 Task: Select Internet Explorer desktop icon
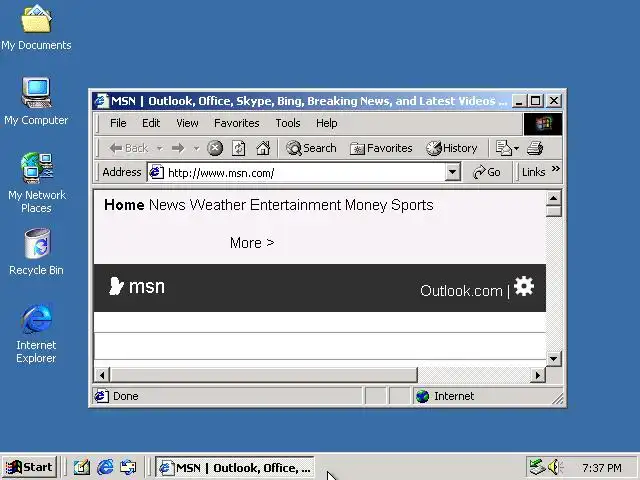(36, 333)
